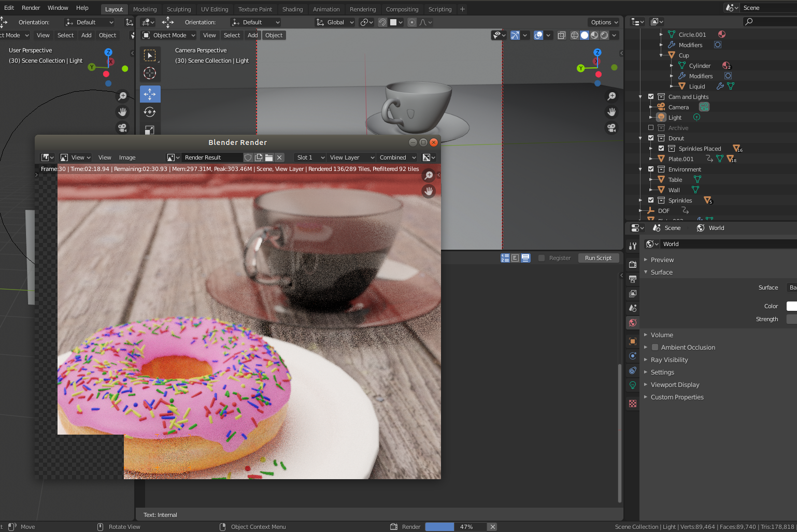Activate the Cursor tool in the toolbar
Screen dimensions: 797x532
(150, 73)
